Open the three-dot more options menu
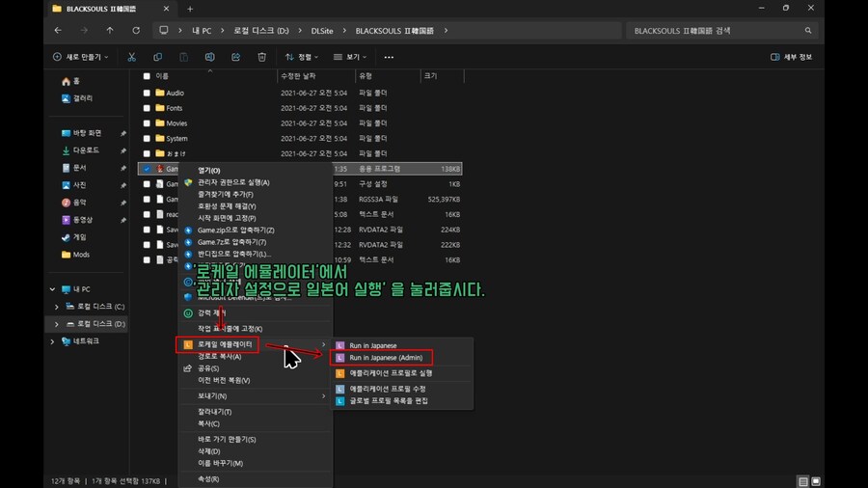This screenshot has width=868, height=488. pos(389,57)
